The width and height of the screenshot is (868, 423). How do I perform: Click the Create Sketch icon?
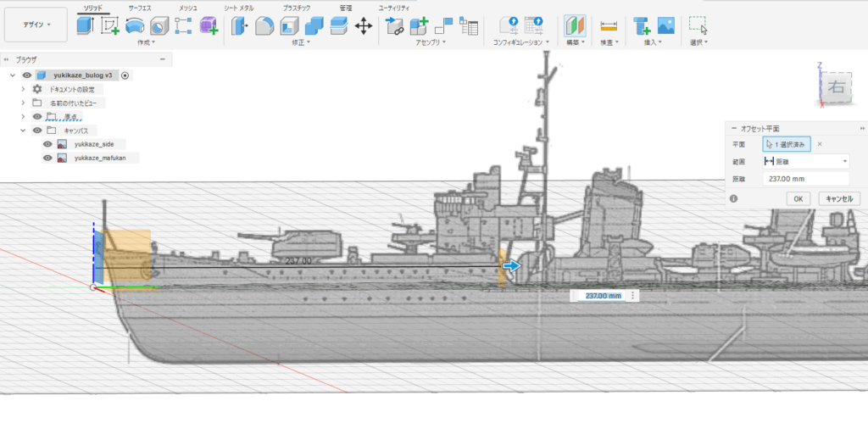pos(110,25)
